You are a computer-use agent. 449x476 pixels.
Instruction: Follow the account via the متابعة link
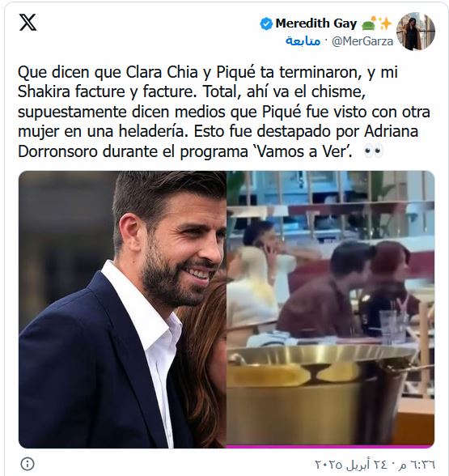(x=303, y=41)
